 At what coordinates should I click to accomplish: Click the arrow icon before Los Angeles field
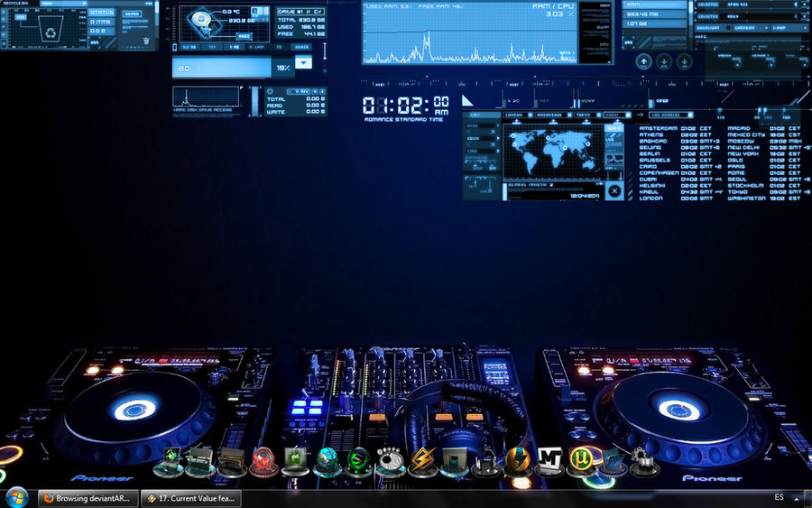click(x=641, y=115)
